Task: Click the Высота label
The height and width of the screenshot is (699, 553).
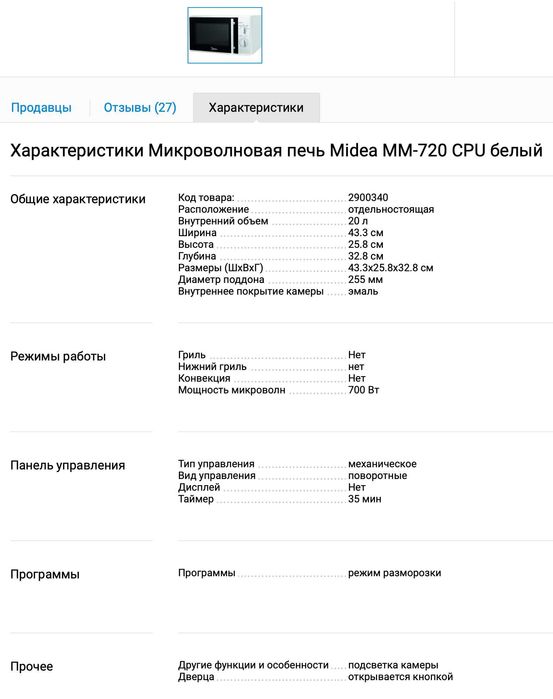Action: [196, 245]
